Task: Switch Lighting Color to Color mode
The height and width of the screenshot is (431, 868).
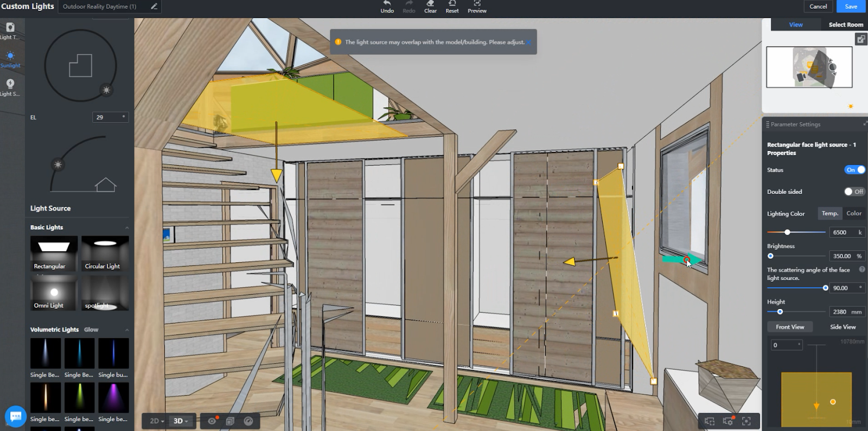Action: point(853,213)
